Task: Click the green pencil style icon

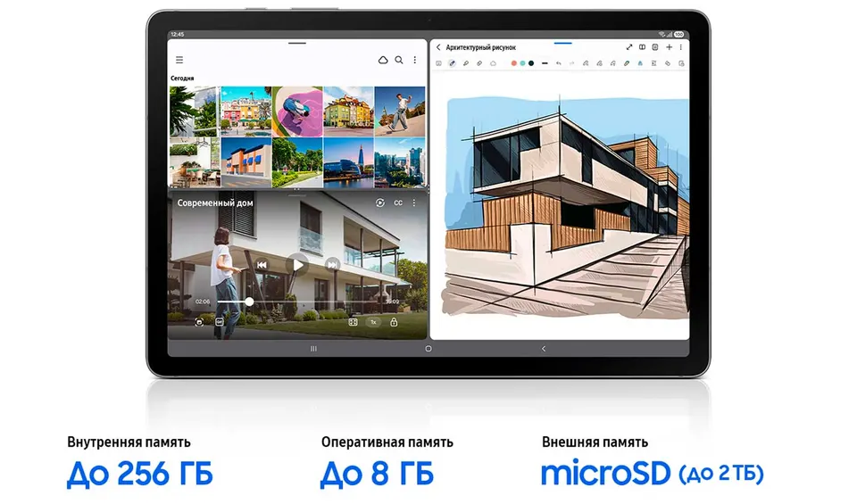Action: point(627,63)
